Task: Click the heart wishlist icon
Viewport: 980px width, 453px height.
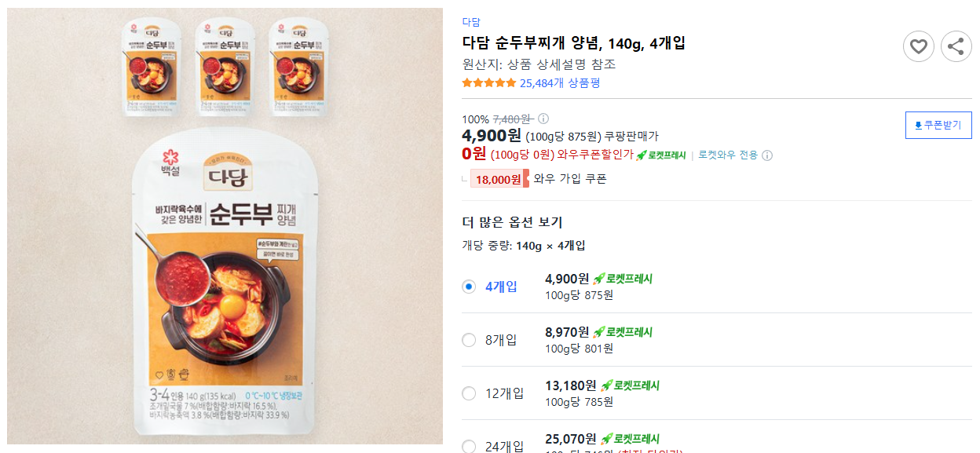Action: point(919,46)
